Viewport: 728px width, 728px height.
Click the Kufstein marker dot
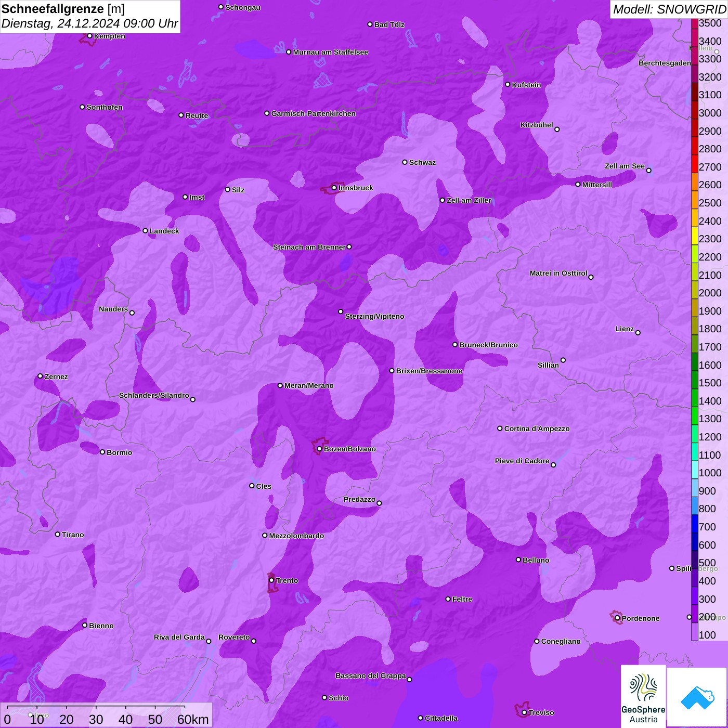[508, 84]
